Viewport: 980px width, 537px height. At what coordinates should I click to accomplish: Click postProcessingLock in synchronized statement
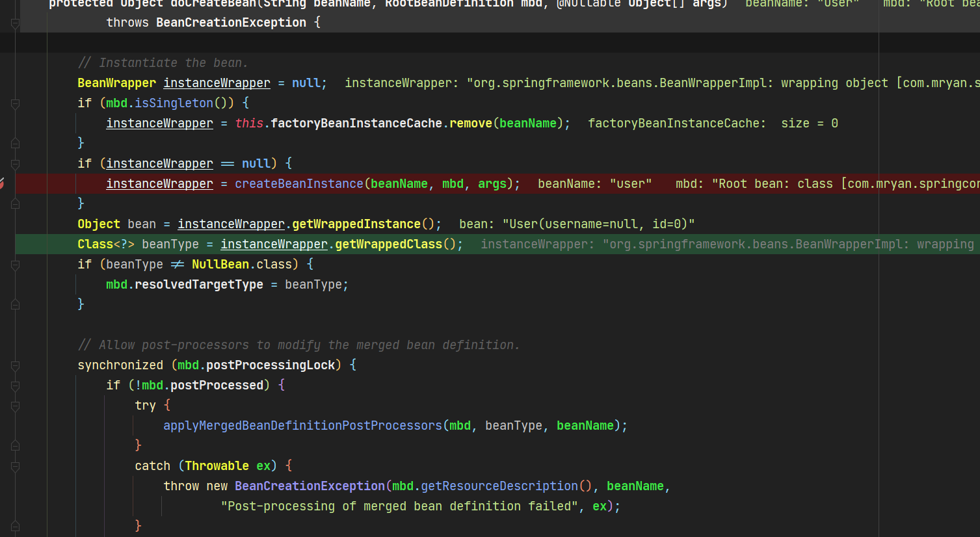pos(271,365)
